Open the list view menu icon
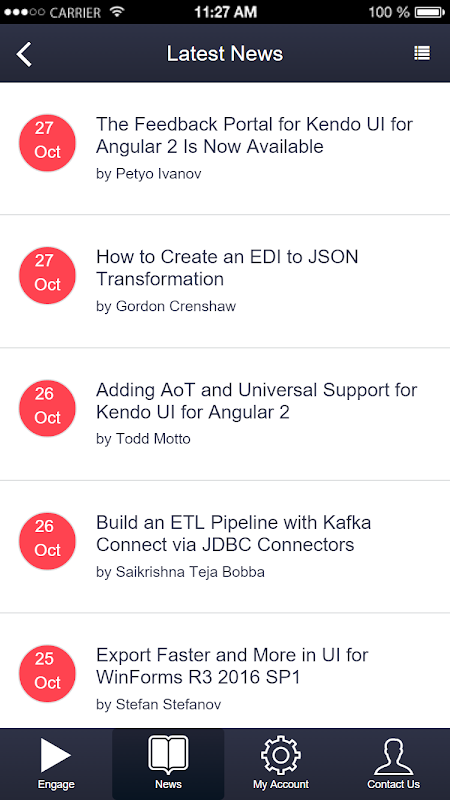The width and height of the screenshot is (450, 800). [422, 53]
